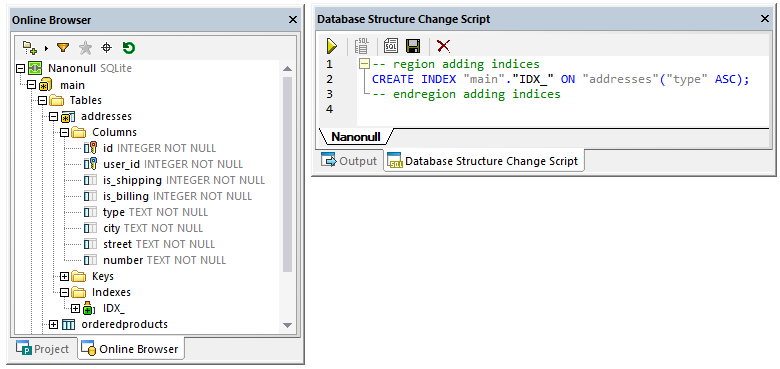Expand the Keys folder
Screen dimensions: 780x369
[x=64, y=277]
